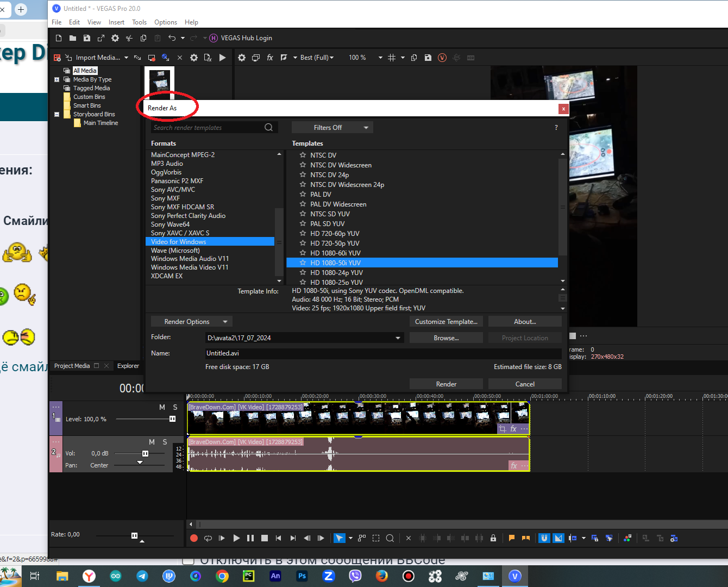Expand Render Options section
728x587 pixels.
[191, 322]
